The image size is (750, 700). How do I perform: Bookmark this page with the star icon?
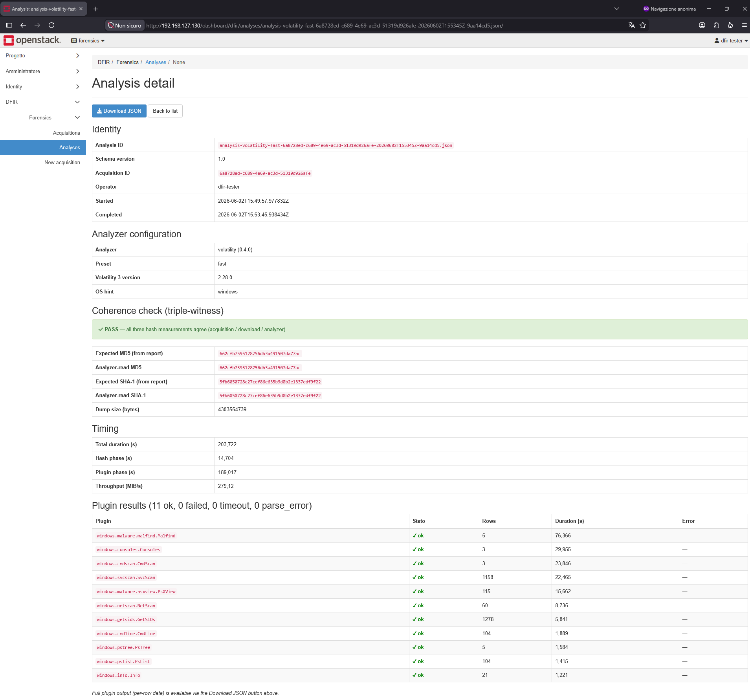(643, 25)
